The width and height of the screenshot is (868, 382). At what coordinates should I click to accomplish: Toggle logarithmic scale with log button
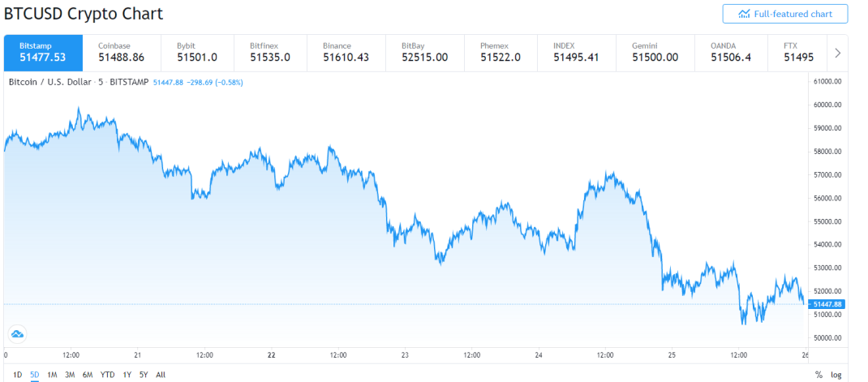pyautogui.click(x=836, y=375)
